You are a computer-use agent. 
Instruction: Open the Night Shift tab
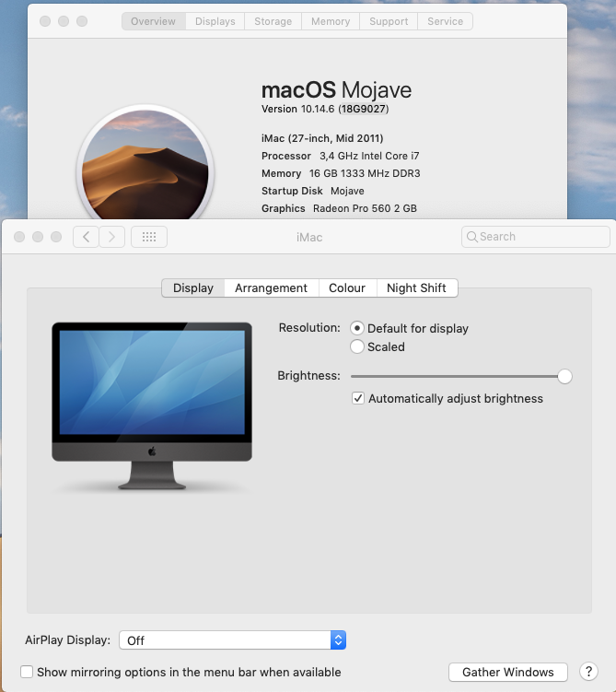click(417, 288)
